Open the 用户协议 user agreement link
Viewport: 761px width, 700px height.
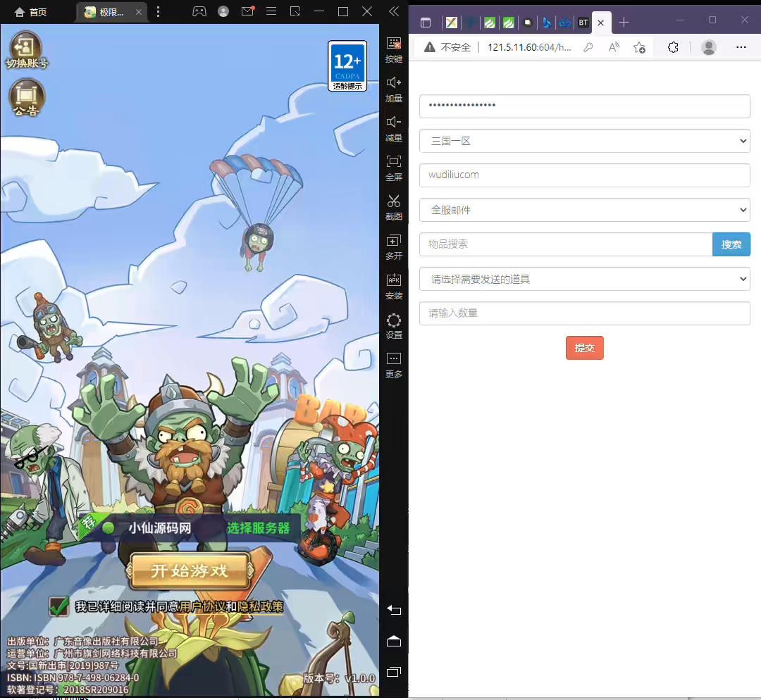202,606
